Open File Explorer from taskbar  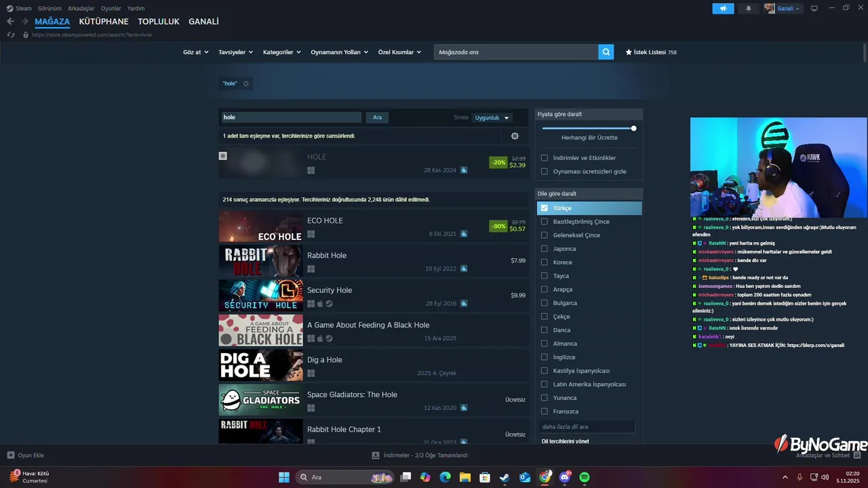click(x=465, y=477)
